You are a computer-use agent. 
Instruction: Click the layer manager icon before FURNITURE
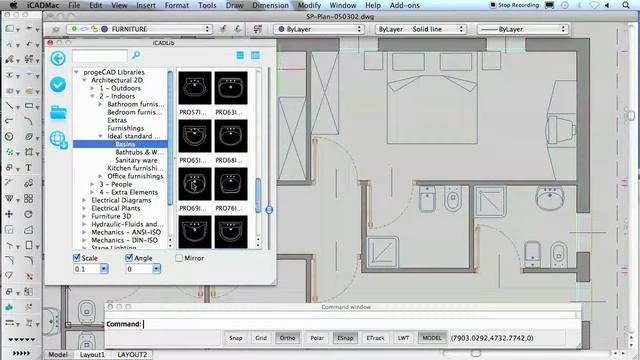coord(56,29)
